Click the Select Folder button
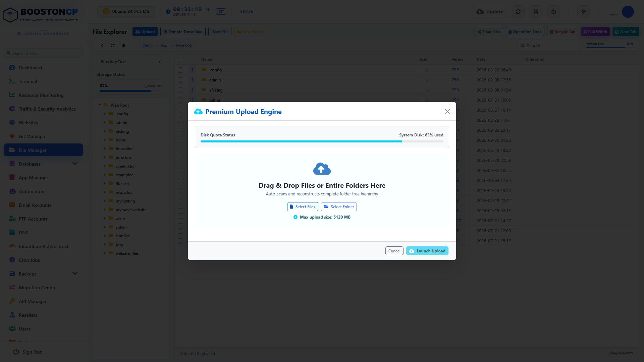The height and width of the screenshot is (362, 644). (x=339, y=207)
